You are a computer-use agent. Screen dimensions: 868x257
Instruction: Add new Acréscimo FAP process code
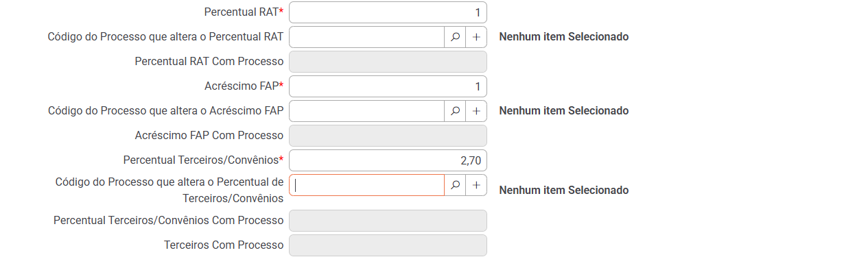point(476,111)
